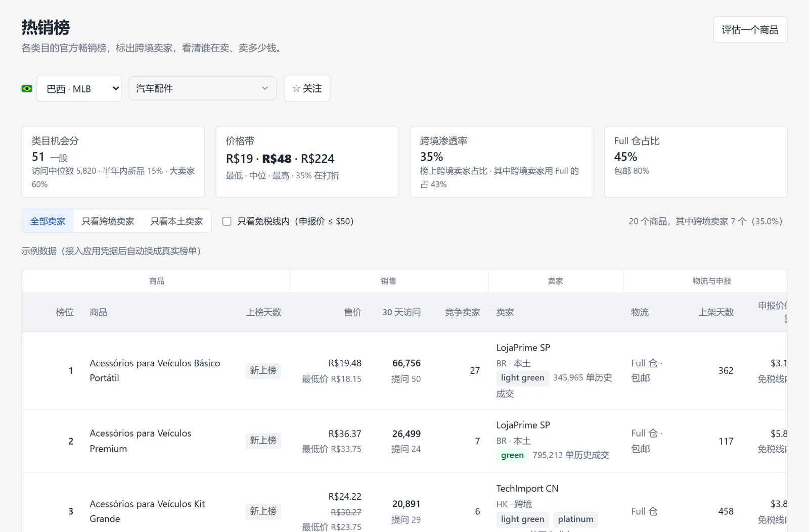Click the price R$36.37
Viewport: 809px width, 532px height.
345,434
